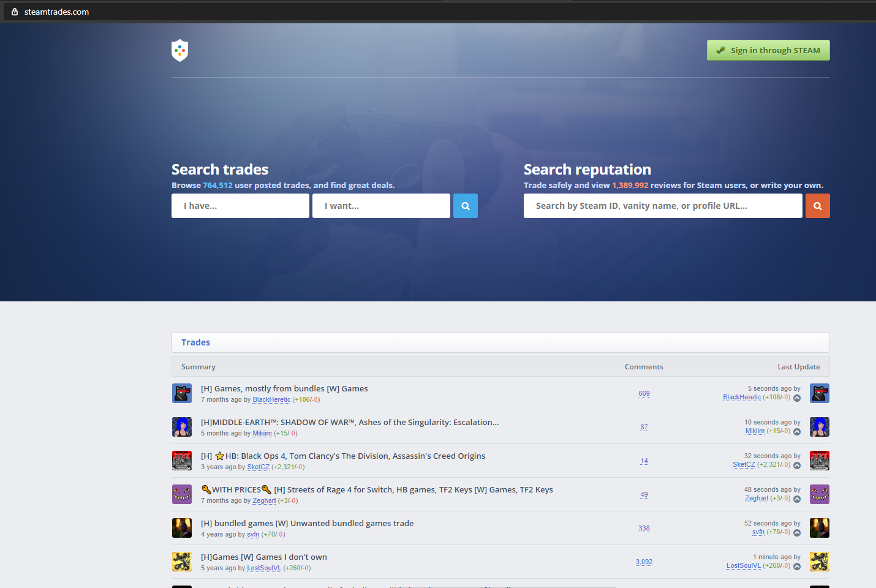
Task: Open SketCZ's avatar beside the trade title
Action: (x=182, y=461)
